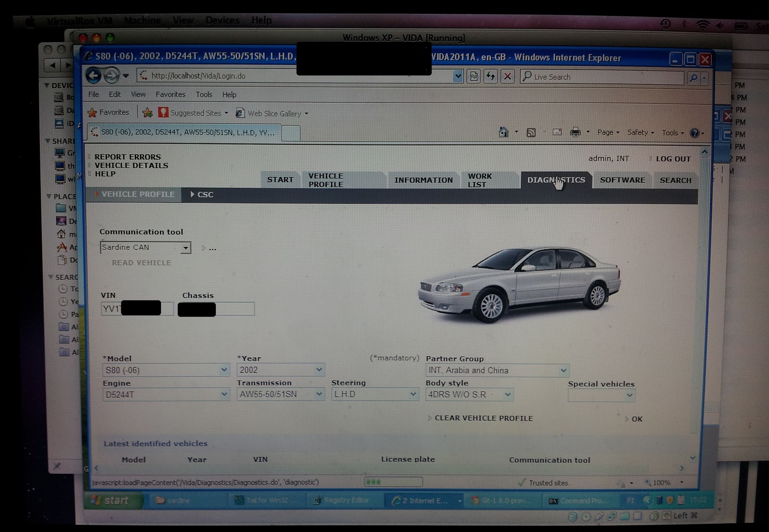Image resolution: width=769 pixels, height=532 pixels.
Task: Open the Communication tool dropdown
Action: click(146, 247)
